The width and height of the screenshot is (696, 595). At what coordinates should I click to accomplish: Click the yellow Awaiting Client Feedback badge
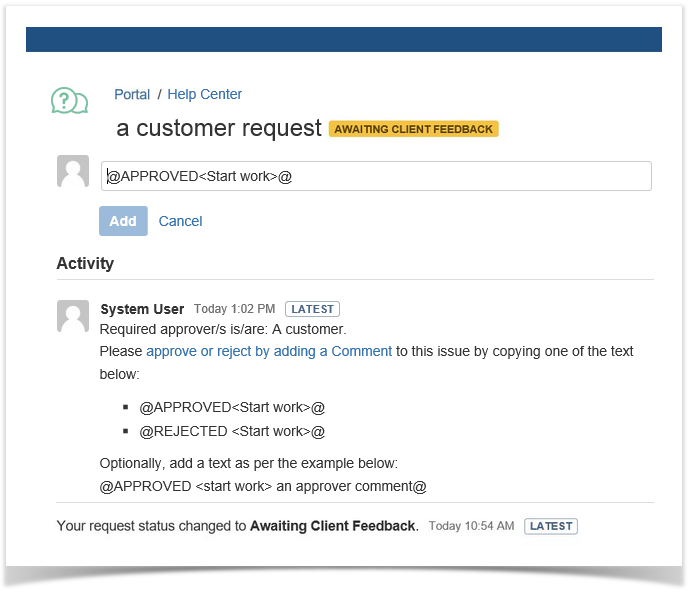pyautogui.click(x=413, y=129)
